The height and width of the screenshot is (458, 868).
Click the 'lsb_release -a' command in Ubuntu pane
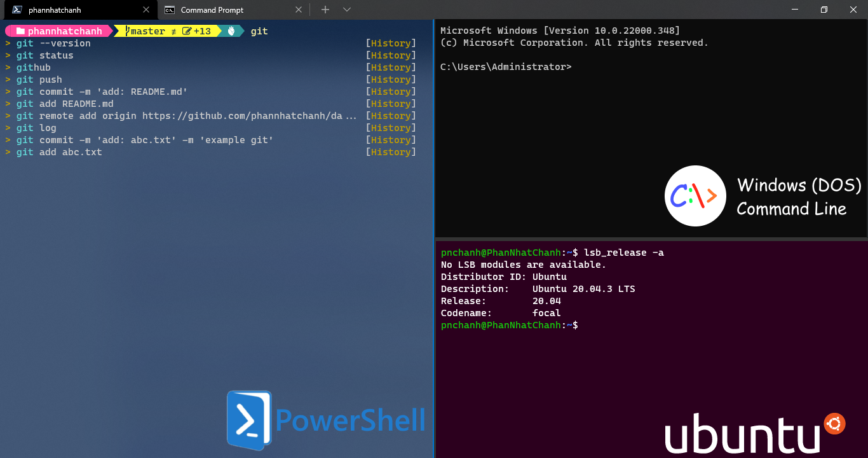[624, 253]
